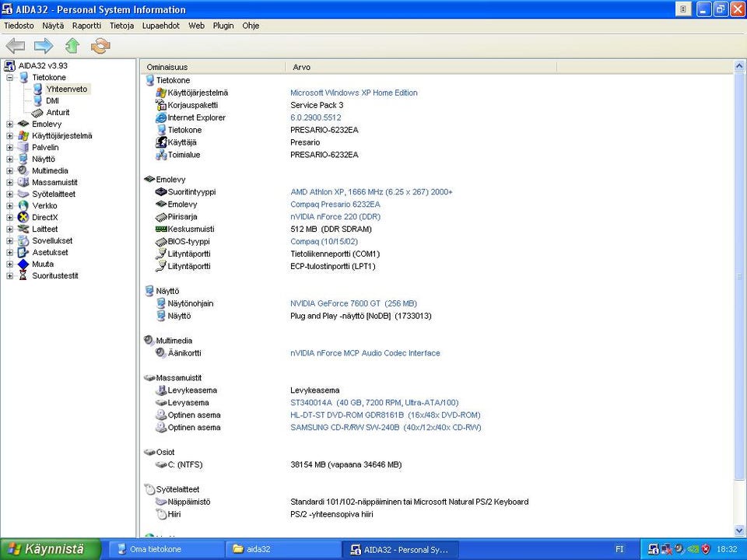Image resolution: width=747 pixels, height=560 pixels.
Task: Click the FI language indicator in the taskbar
Action: point(619,549)
